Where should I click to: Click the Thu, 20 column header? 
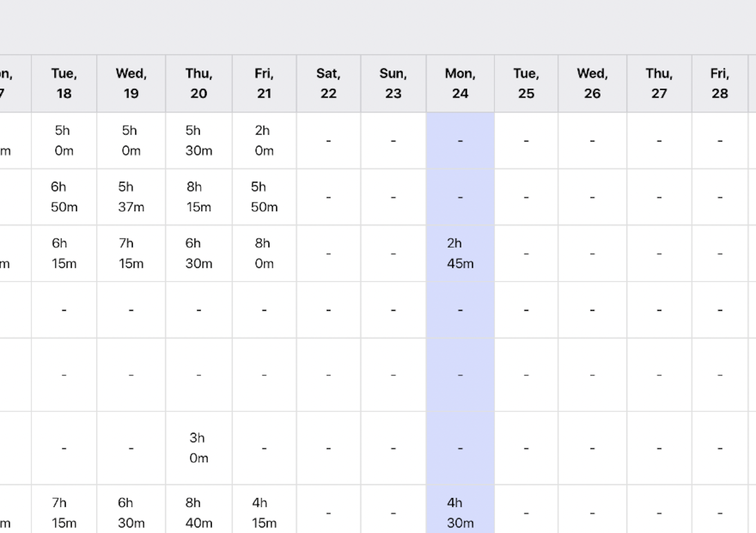pyautogui.click(x=199, y=83)
